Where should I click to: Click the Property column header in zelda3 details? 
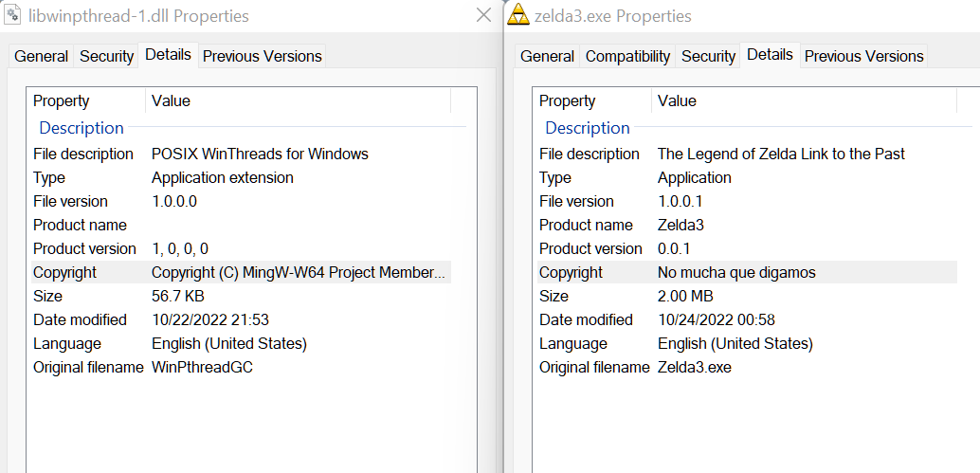pyautogui.click(x=567, y=100)
